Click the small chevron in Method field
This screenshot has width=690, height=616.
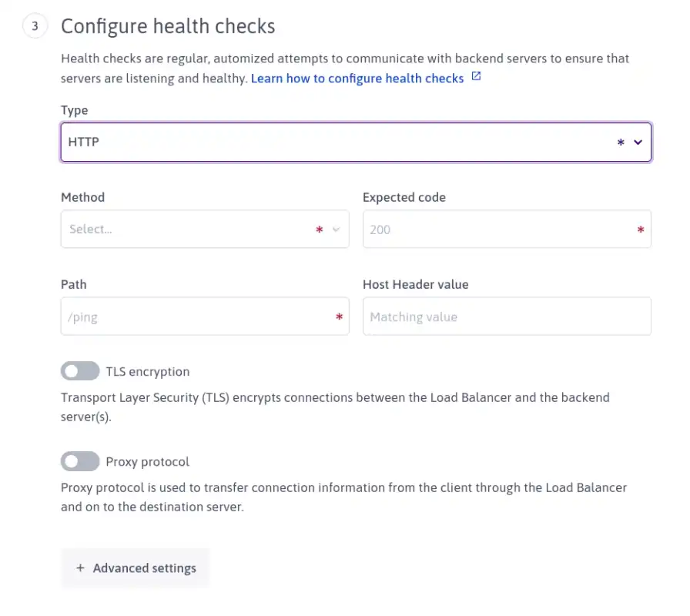(x=336, y=229)
